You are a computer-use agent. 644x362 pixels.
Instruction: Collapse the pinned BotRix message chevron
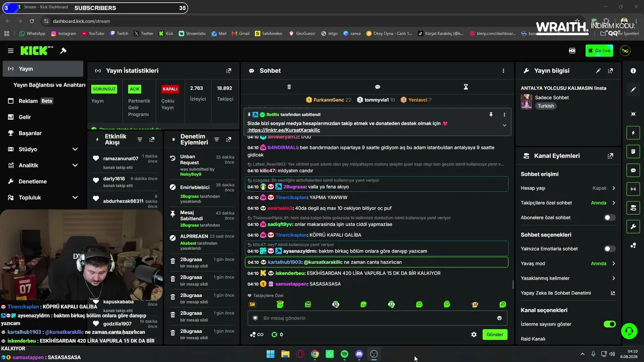pyautogui.click(x=504, y=125)
